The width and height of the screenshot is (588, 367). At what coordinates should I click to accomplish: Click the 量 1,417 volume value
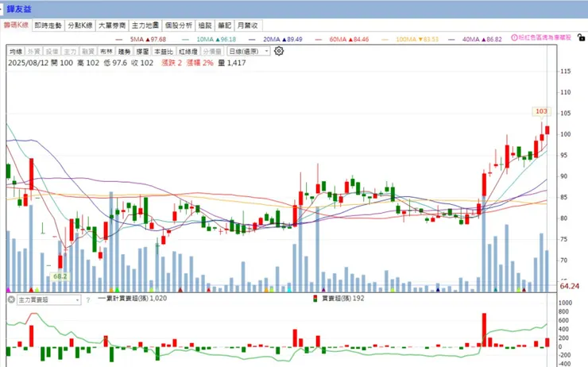[232, 63]
